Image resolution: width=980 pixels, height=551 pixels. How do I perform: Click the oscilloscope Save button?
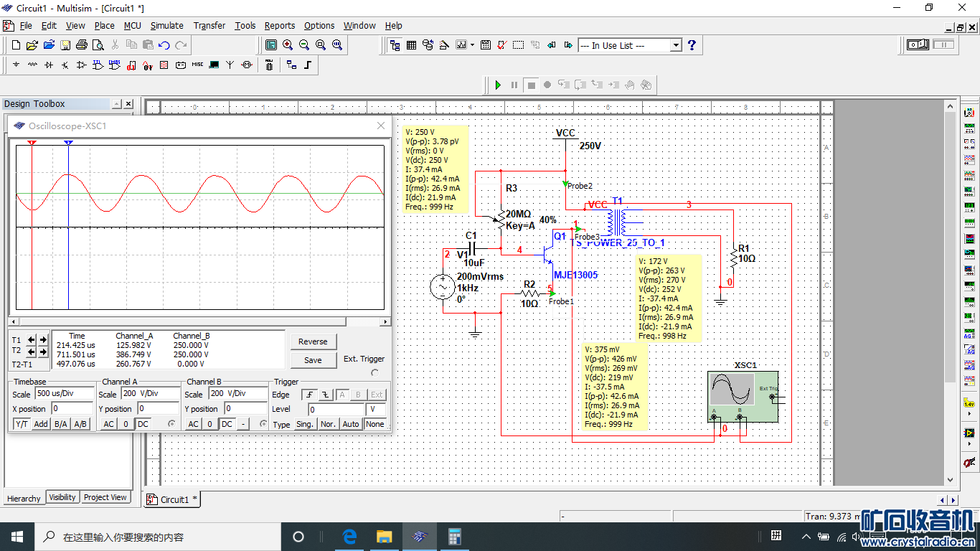click(x=313, y=360)
